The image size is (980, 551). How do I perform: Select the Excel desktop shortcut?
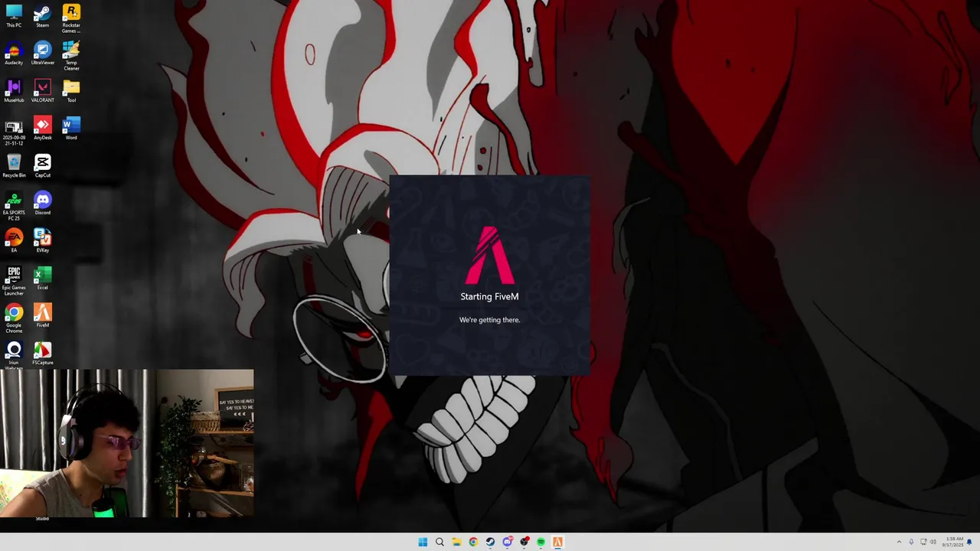coord(42,279)
